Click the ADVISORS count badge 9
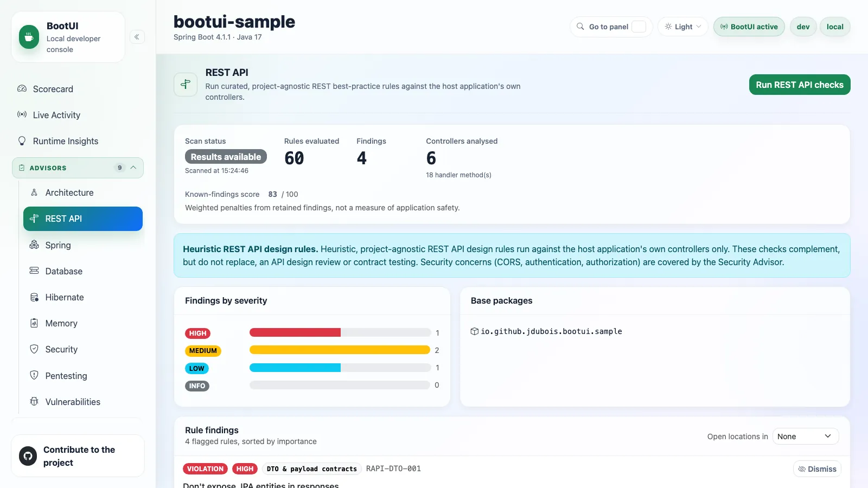Image resolution: width=868 pixels, height=488 pixels. point(120,168)
